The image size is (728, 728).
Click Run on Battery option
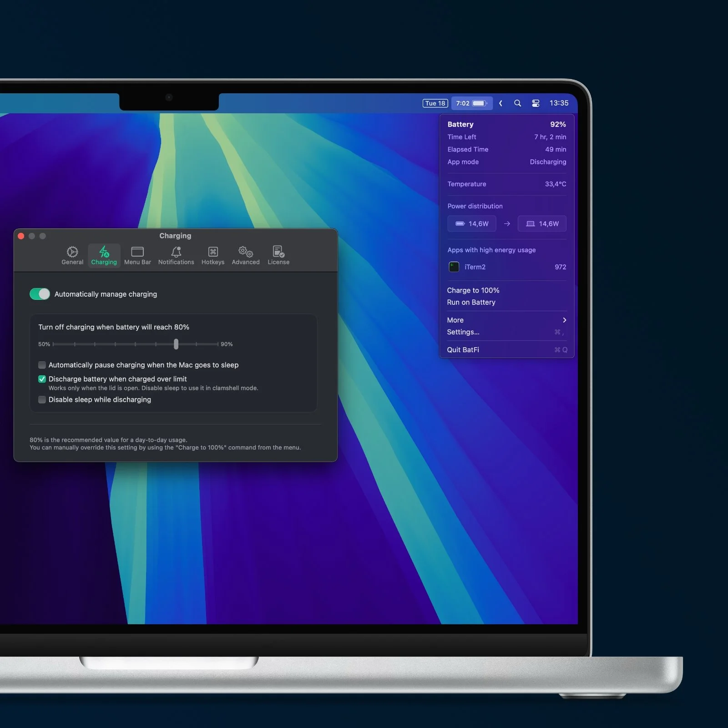471,302
